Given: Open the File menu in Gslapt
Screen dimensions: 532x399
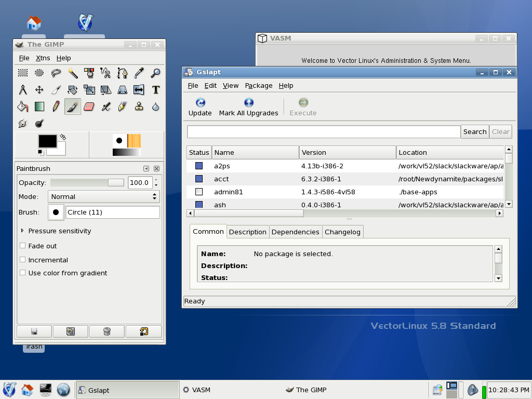Looking at the screenshot, I should (x=193, y=86).
